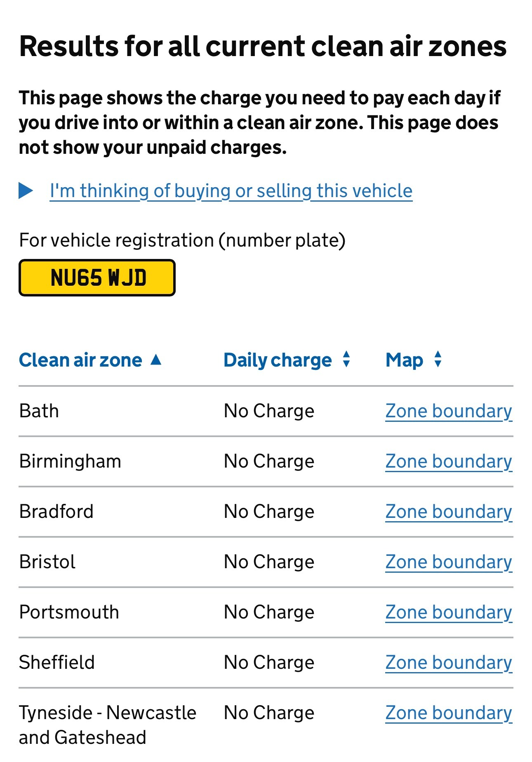Click the Portsmouth zone name cell
Viewport: 532px width, 762px height.
pos(69,612)
